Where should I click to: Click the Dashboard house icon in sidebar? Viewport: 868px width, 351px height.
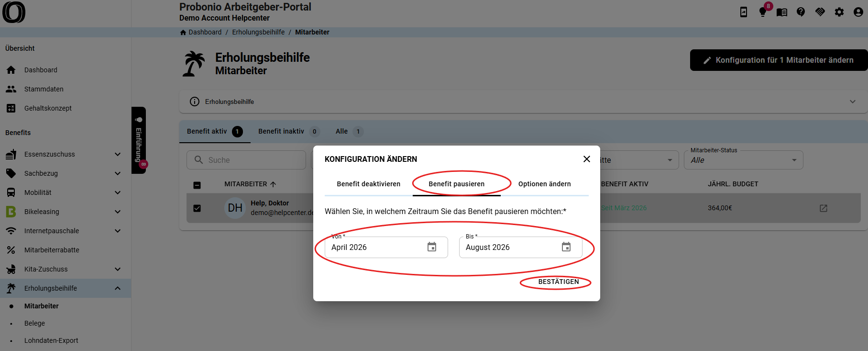(11, 70)
